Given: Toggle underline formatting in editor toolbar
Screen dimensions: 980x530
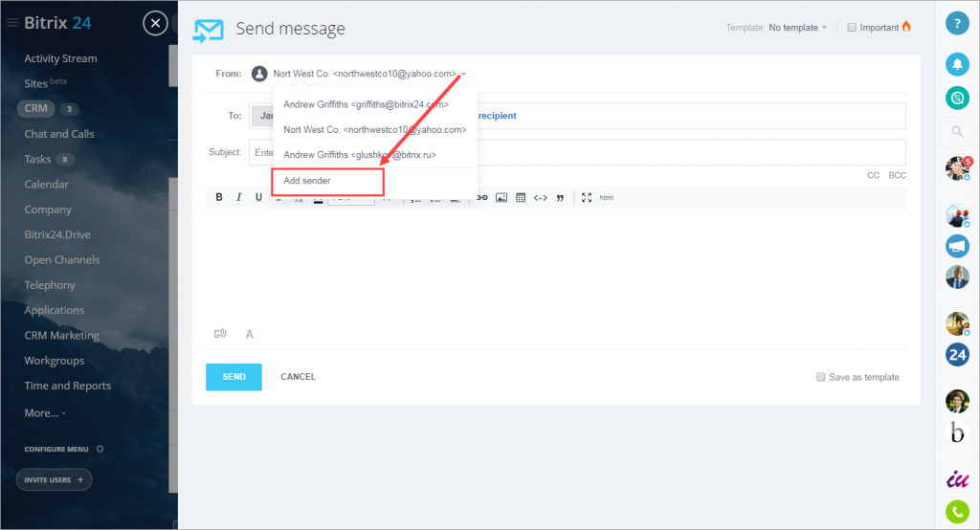Looking at the screenshot, I should point(258,197).
